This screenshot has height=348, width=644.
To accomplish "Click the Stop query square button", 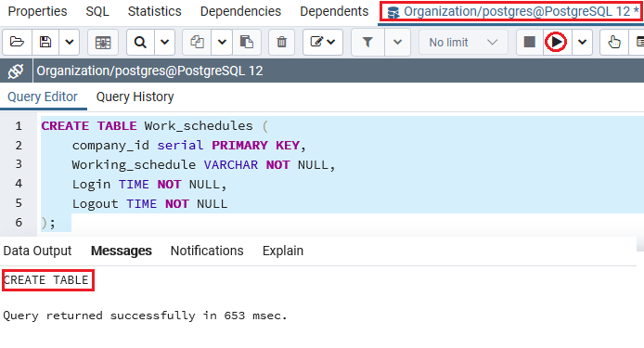I will (530, 42).
